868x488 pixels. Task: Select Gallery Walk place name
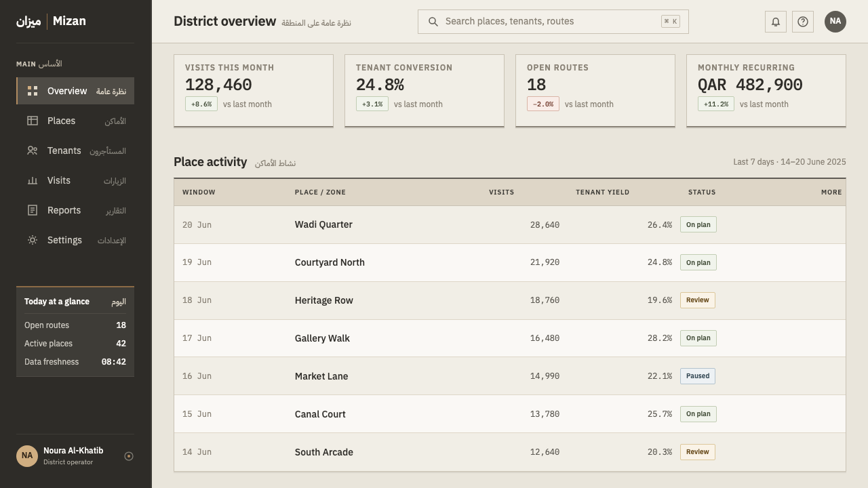click(322, 338)
